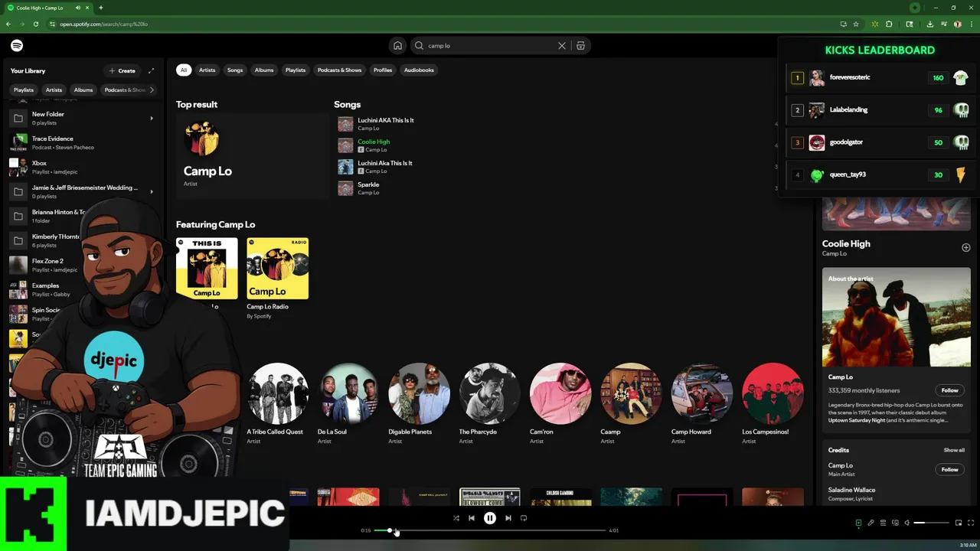Image resolution: width=980 pixels, height=551 pixels.
Task: Play Luchini AKA This Is It song
Action: pyautogui.click(x=385, y=120)
